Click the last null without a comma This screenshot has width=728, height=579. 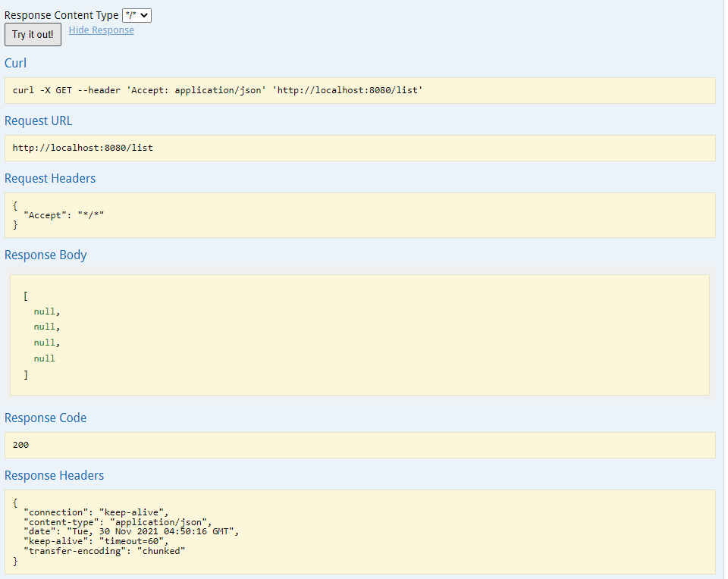[x=44, y=358]
